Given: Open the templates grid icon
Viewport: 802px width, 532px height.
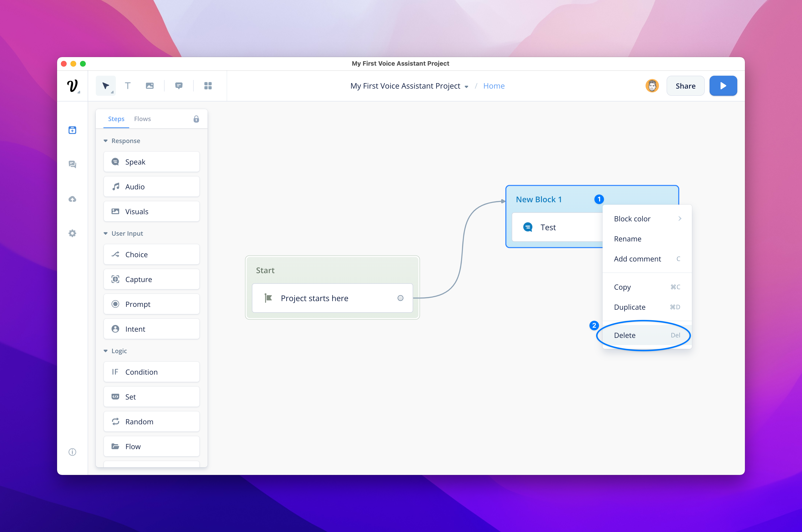Looking at the screenshot, I should 208,86.
